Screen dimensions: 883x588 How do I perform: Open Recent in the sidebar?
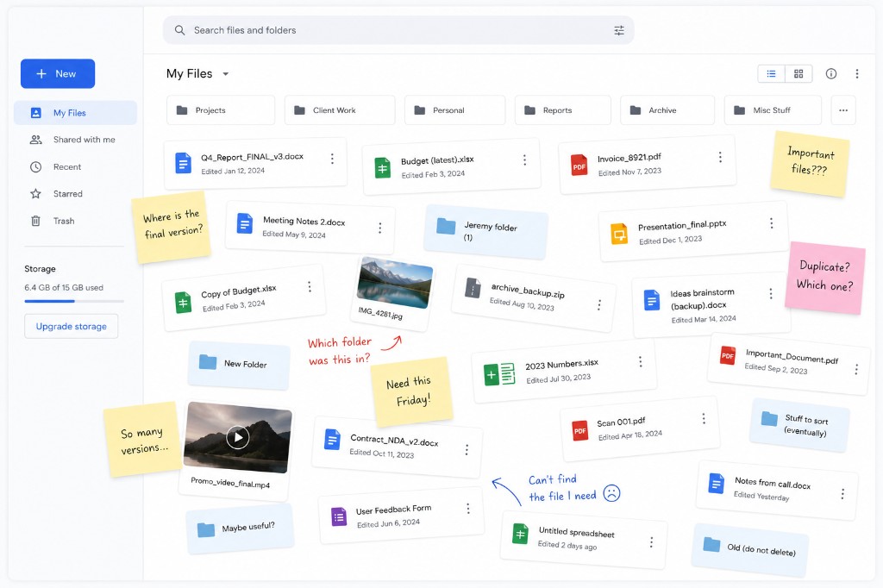click(76, 166)
